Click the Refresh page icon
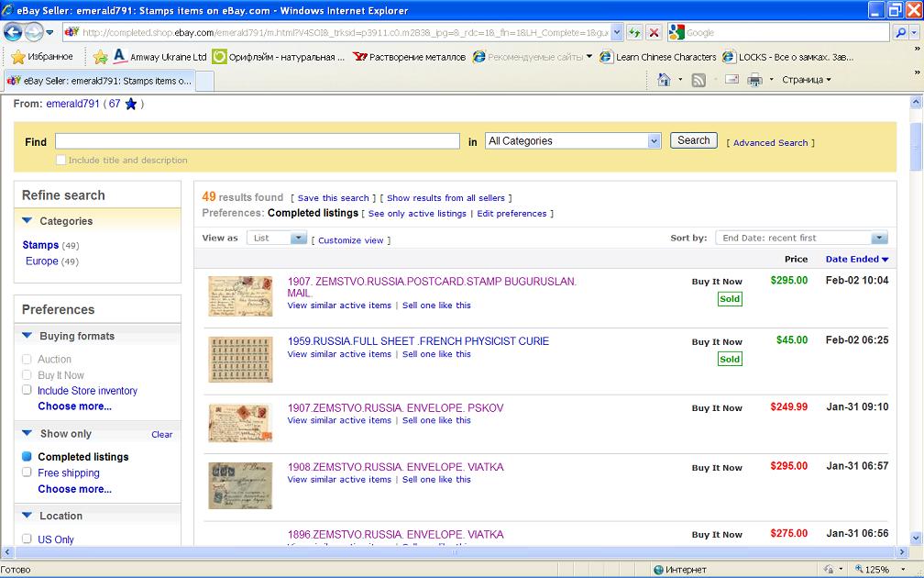 coord(634,32)
